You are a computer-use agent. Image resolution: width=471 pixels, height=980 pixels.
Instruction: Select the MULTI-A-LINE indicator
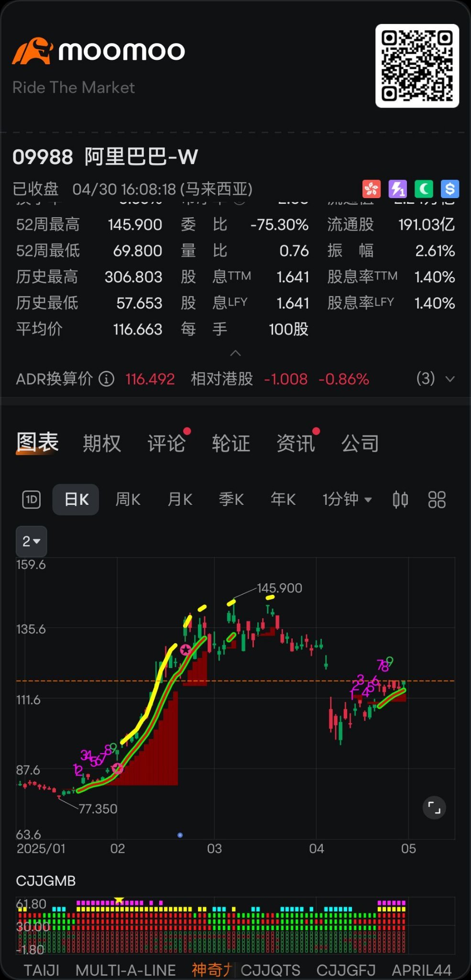pos(126,970)
